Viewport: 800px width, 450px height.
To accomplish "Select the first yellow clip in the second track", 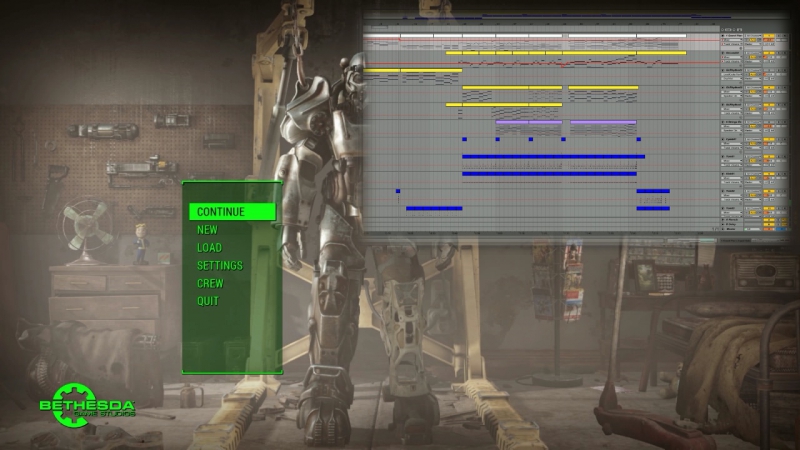I will click(454, 53).
